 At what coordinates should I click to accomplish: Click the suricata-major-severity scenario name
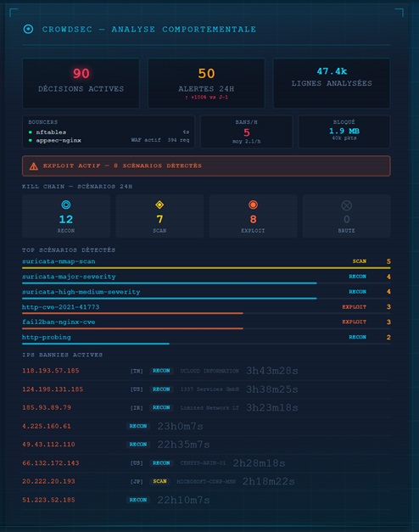point(69,277)
